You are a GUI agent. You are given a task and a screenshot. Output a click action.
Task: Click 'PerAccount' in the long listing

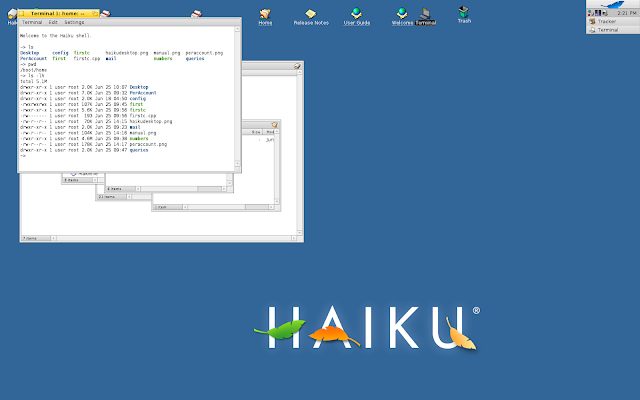pyautogui.click(x=143, y=93)
